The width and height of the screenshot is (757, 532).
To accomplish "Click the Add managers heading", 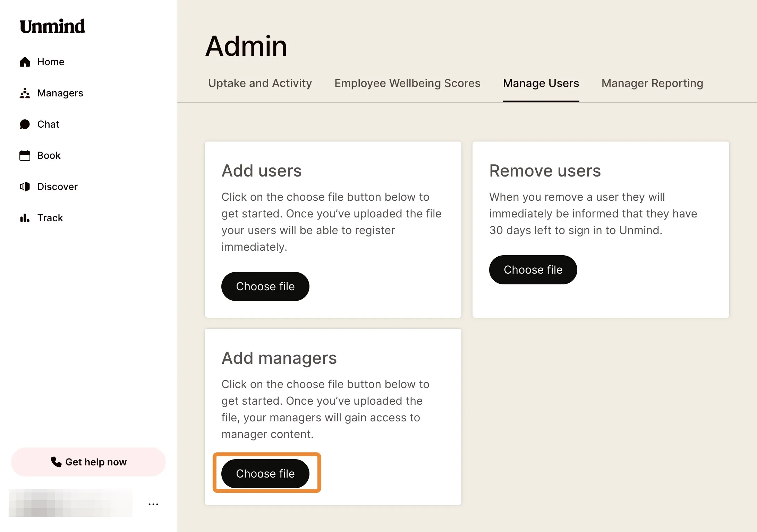I will [279, 358].
